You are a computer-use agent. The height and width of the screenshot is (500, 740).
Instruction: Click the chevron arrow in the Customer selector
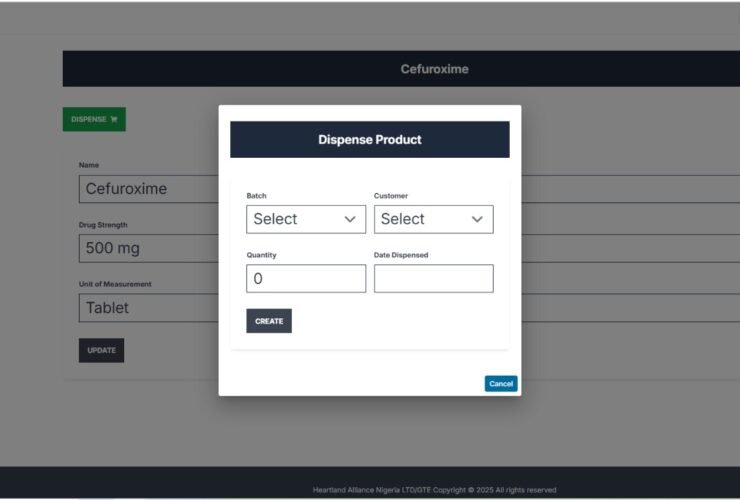pos(477,219)
